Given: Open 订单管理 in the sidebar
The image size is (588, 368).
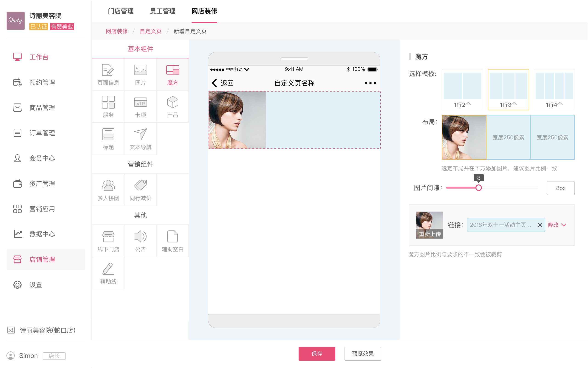Looking at the screenshot, I should (46, 133).
